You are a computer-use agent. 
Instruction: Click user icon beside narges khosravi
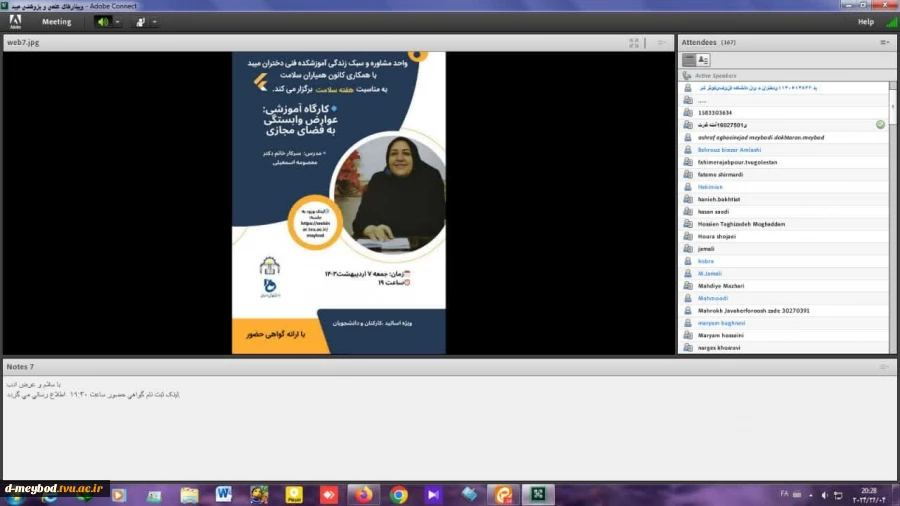coord(688,348)
